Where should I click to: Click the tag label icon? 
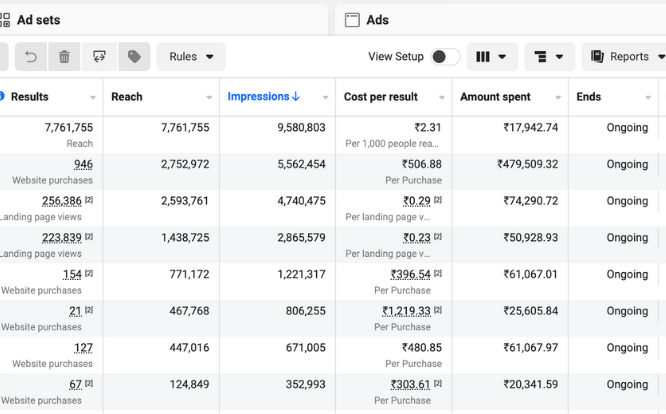pyautogui.click(x=133, y=57)
